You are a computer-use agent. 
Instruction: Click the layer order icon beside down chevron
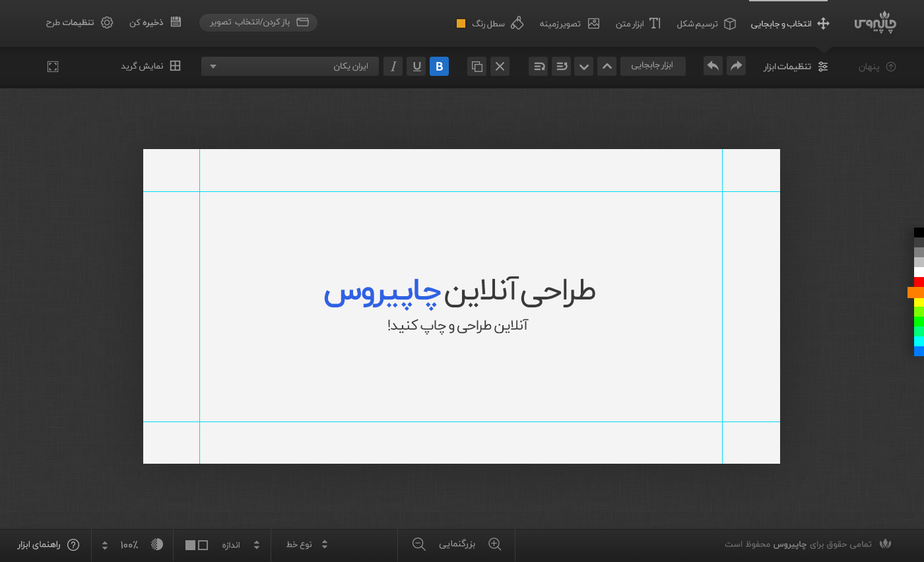pyautogui.click(x=562, y=66)
